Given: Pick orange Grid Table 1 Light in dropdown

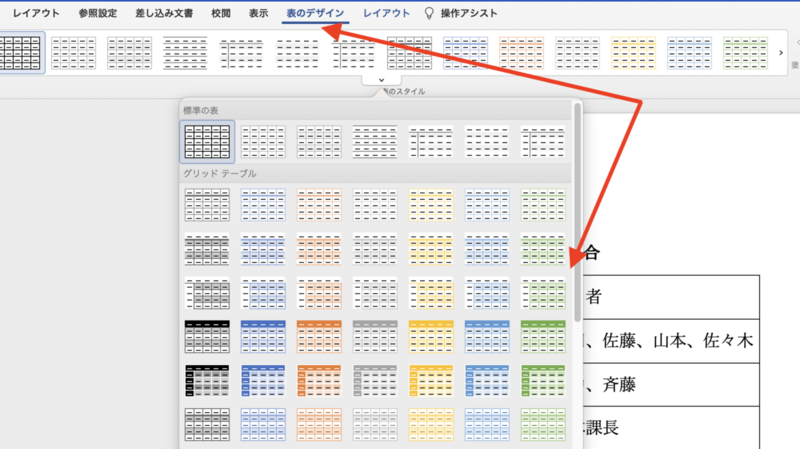Looking at the screenshot, I should coord(319,205).
